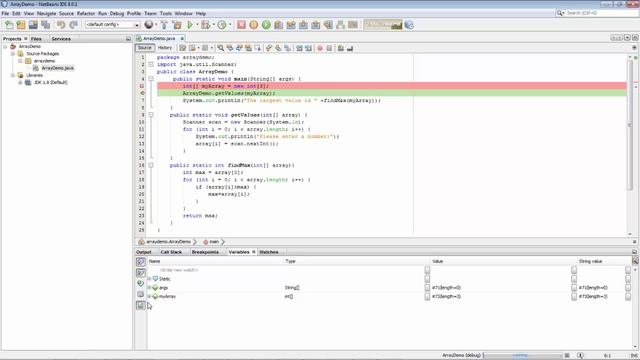
Task: Click the debug progress bar in status bar
Action: [522, 356]
